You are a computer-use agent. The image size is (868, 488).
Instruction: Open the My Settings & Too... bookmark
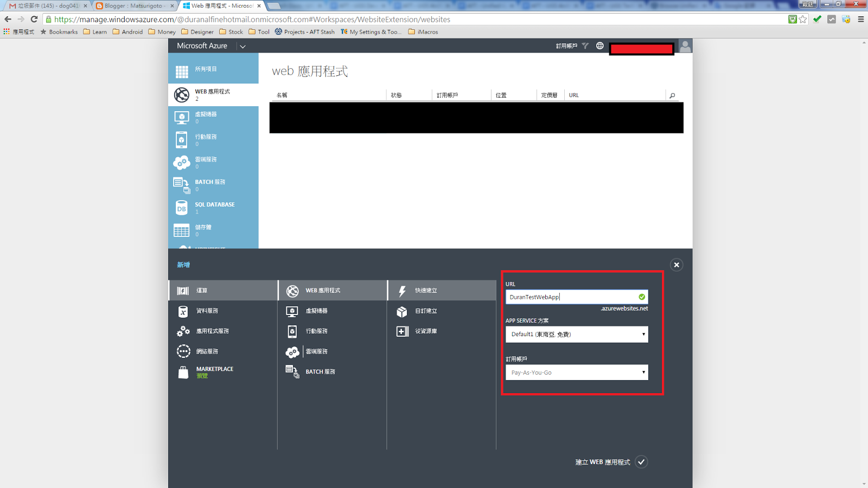coord(371,32)
